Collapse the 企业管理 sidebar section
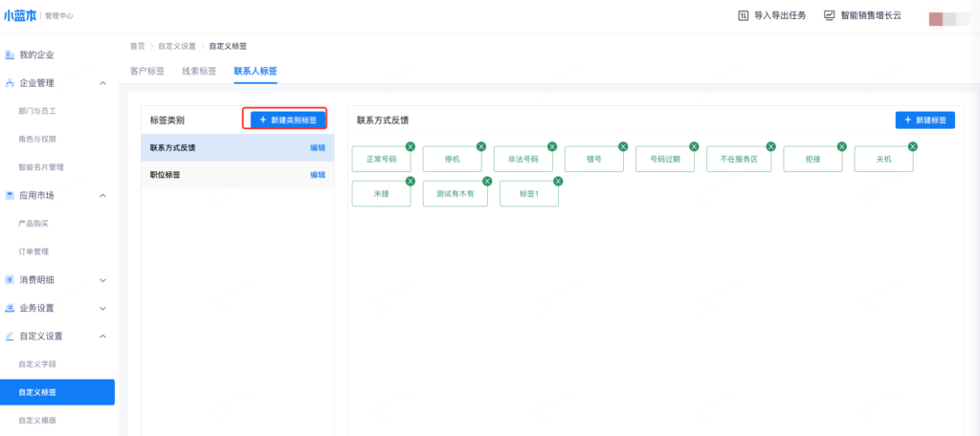This screenshot has height=436, width=980. [102, 83]
